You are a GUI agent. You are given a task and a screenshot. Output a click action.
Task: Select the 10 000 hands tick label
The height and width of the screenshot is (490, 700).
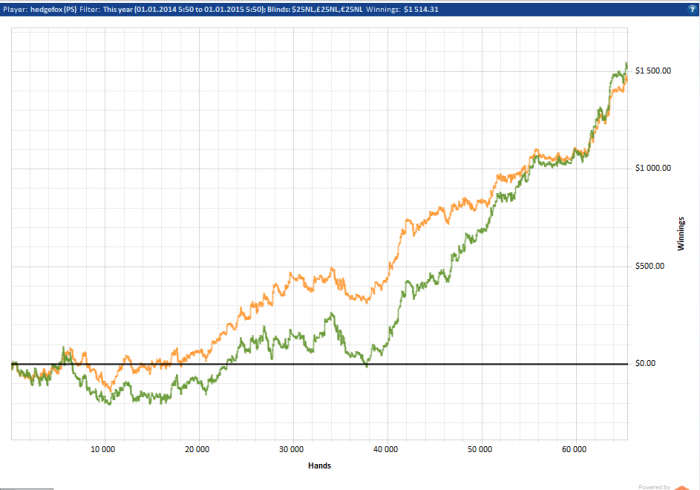tap(103, 449)
